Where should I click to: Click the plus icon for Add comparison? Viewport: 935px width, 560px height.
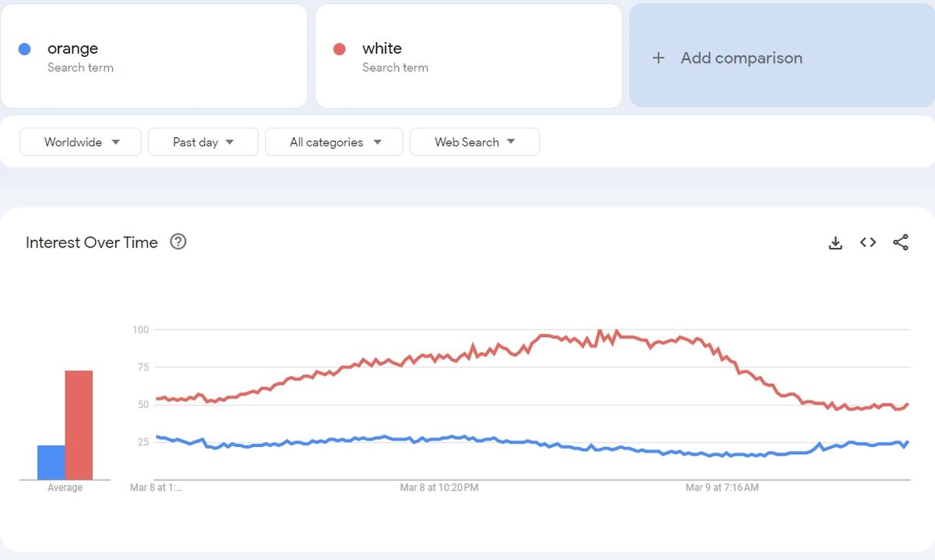coord(658,58)
